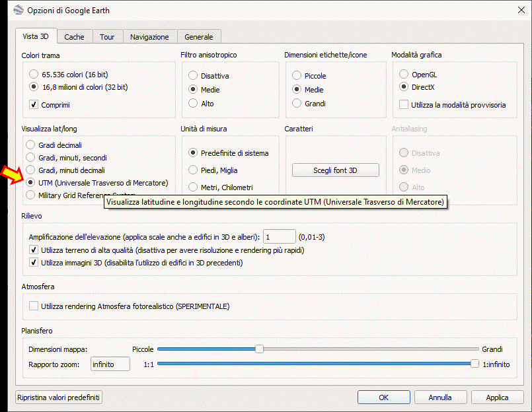Open the Tour tab

107,37
